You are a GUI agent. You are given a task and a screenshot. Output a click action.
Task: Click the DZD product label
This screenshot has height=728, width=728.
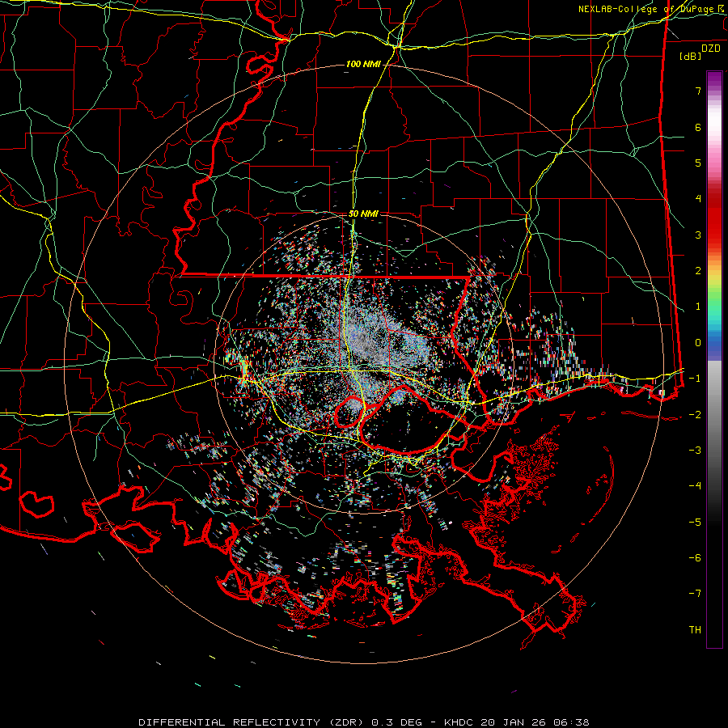click(x=711, y=49)
